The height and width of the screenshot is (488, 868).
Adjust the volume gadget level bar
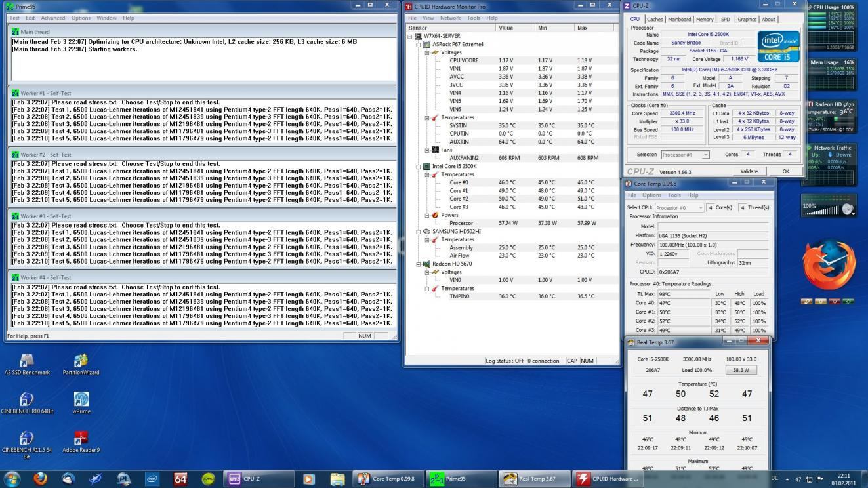coord(821,211)
